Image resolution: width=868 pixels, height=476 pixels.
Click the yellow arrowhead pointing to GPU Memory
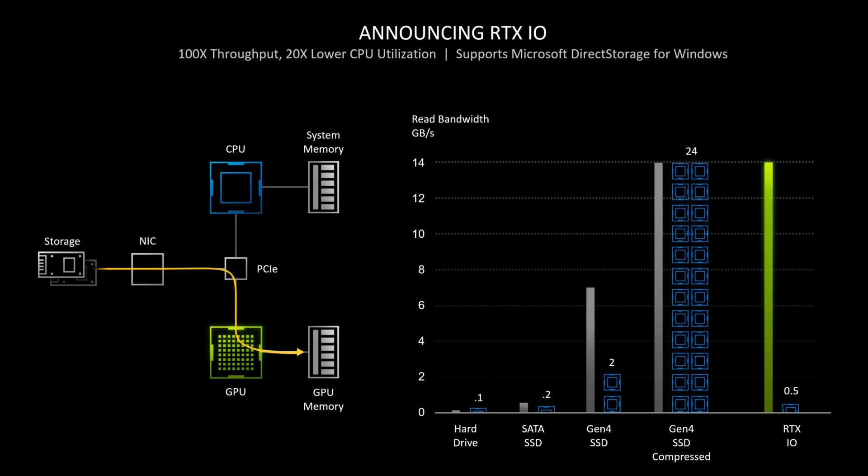[299, 352]
